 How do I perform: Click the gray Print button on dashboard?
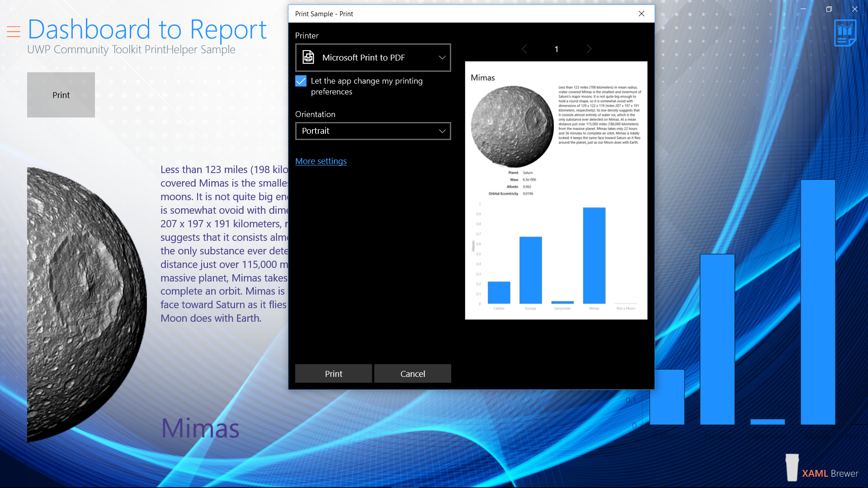pyautogui.click(x=61, y=95)
